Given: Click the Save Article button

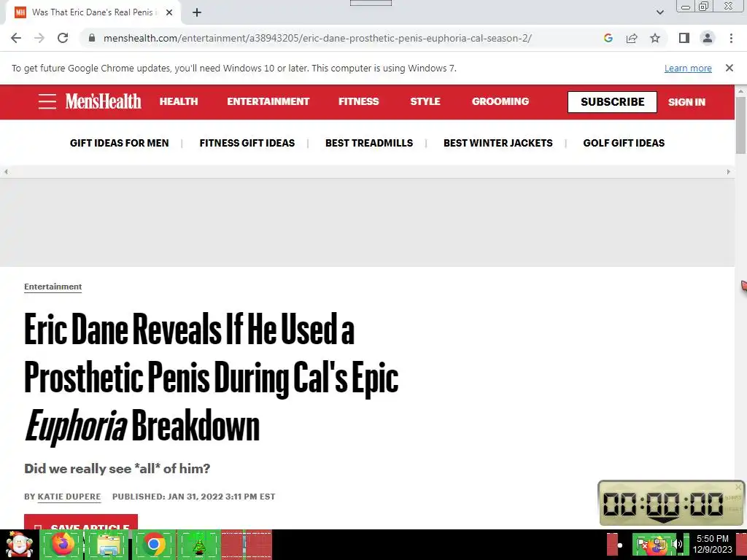Looking at the screenshot, I should tap(81, 522).
